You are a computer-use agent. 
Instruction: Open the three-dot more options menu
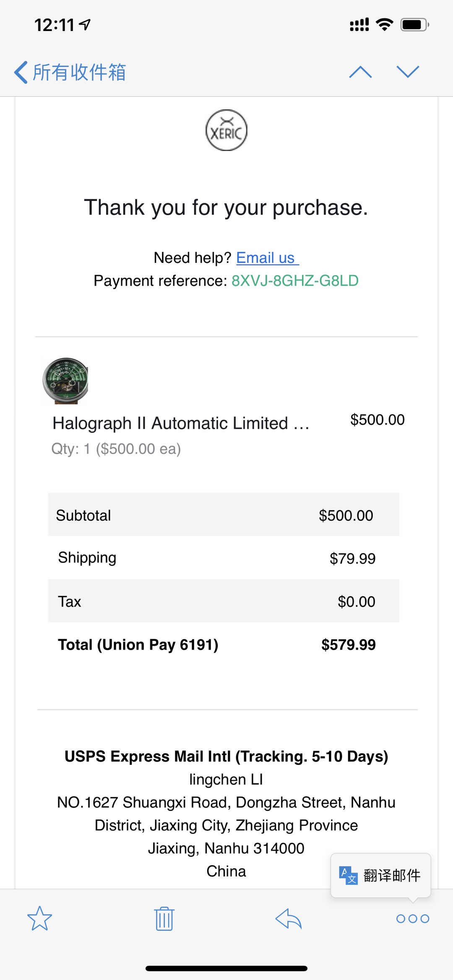pyautogui.click(x=413, y=919)
